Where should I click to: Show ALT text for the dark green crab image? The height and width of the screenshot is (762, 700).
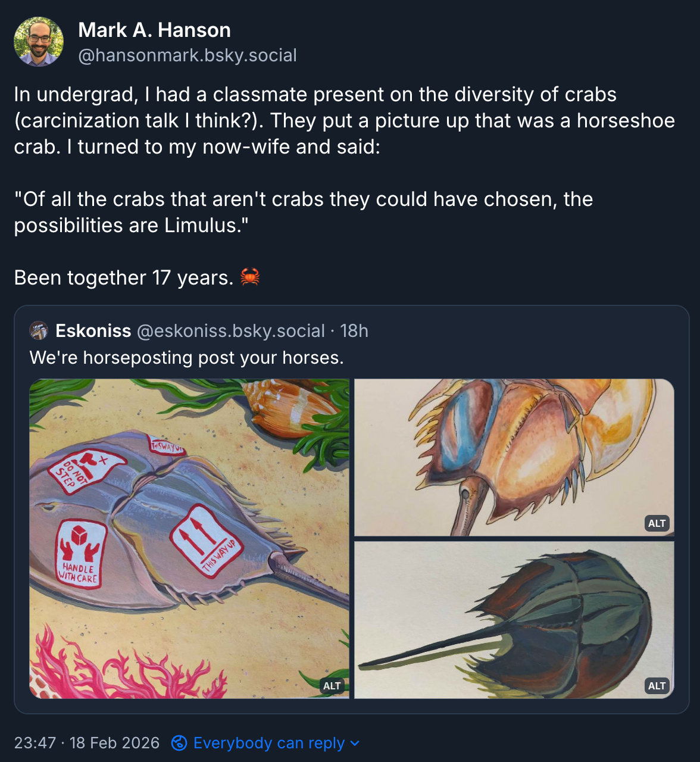(x=657, y=686)
